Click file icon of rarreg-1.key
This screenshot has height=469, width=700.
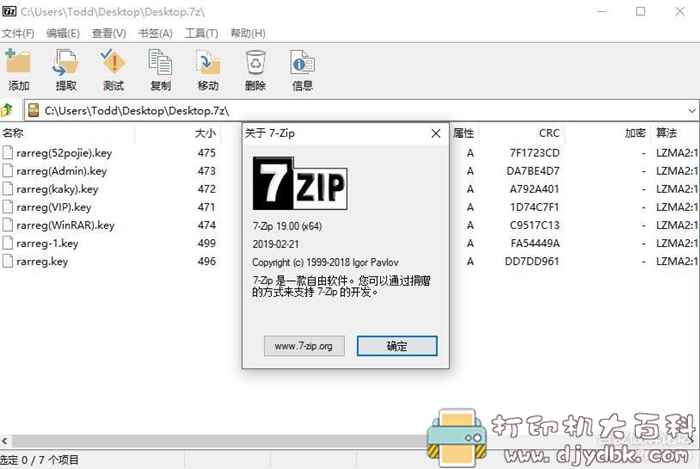pyautogui.click(x=8, y=243)
